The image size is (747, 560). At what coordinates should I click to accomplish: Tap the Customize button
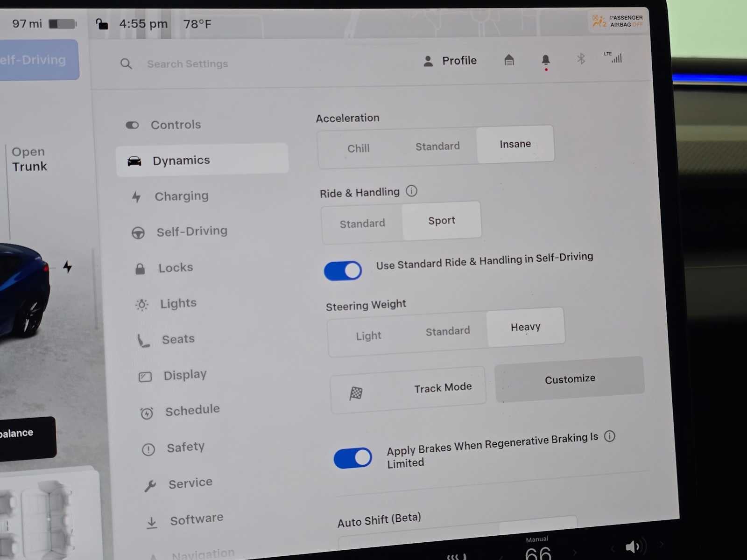pos(570,379)
